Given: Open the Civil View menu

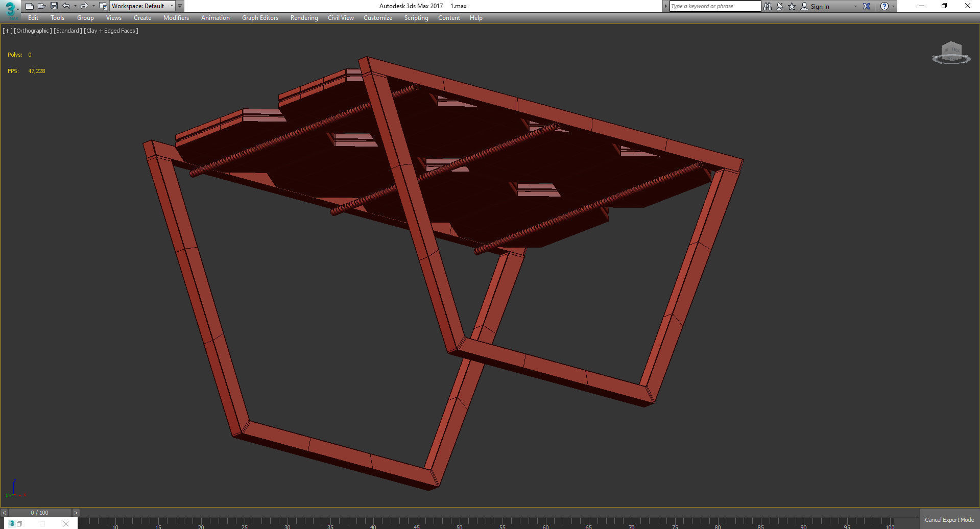Looking at the screenshot, I should click(341, 18).
